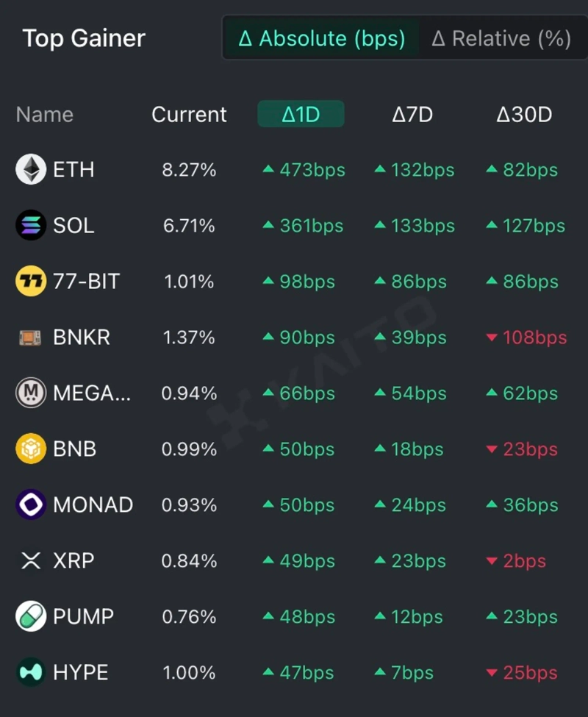
Task: Click the BNB token logo icon
Action: (31, 449)
